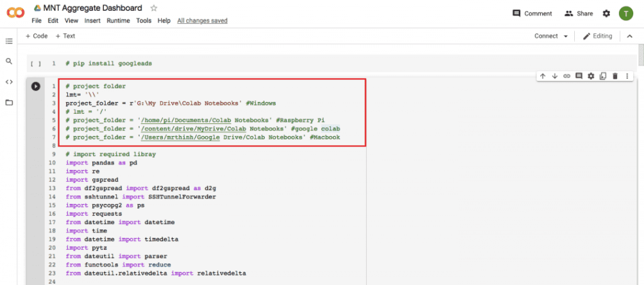This screenshot has height=285, width=644.
Task: Click the Drive icon beside notebook title
Action: [x=37, y=8]
